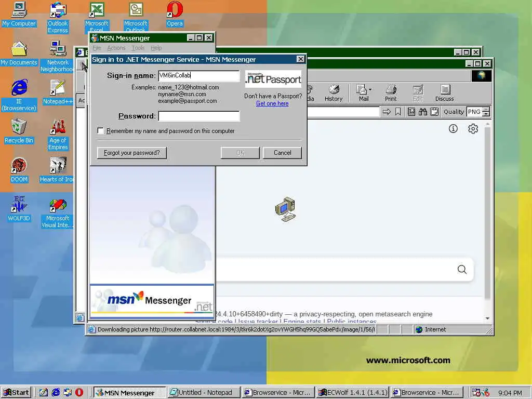Click the Forgot your password? button

[x=131, y=153]
